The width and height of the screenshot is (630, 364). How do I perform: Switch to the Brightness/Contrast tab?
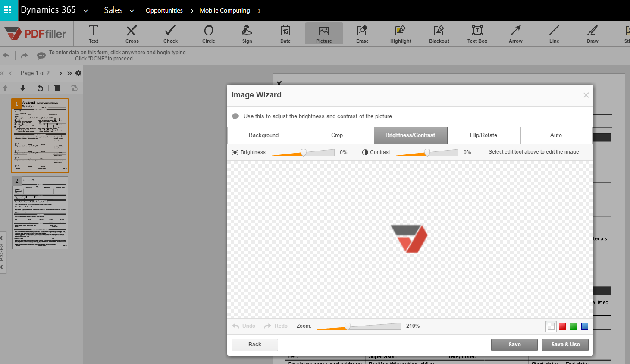[411, 135]
